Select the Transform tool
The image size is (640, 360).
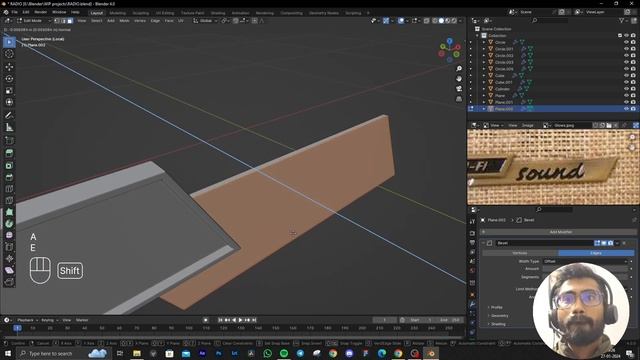click(x=9, y=102)
